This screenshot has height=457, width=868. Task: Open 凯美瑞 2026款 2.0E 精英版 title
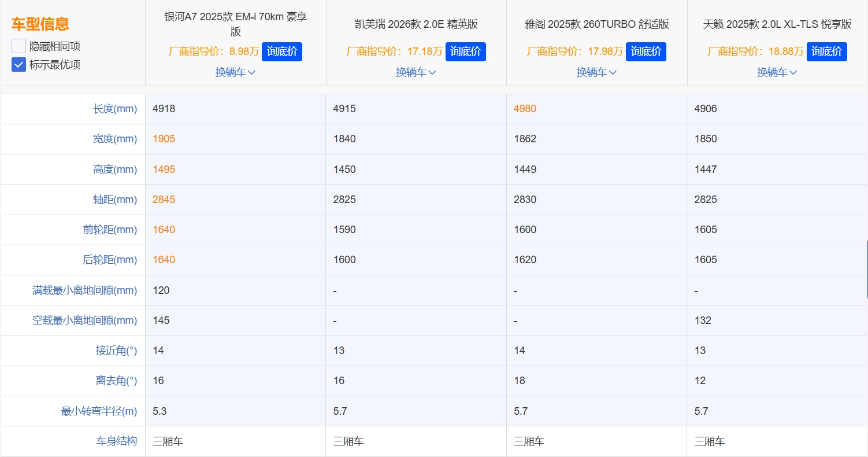[x=416, y=24]
